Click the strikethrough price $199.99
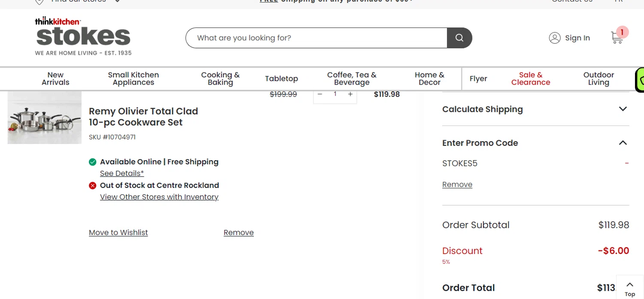This screenshot has height=299, width=644. 283,94
